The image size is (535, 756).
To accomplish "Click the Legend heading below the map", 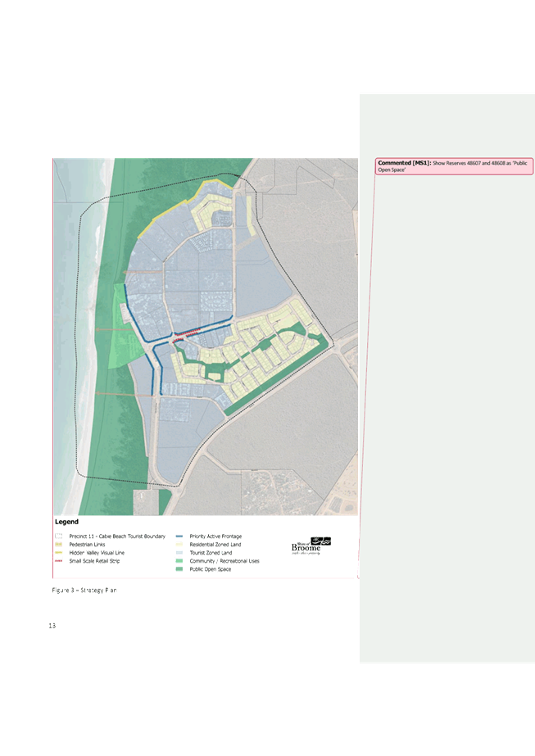I will coord(66,522).
